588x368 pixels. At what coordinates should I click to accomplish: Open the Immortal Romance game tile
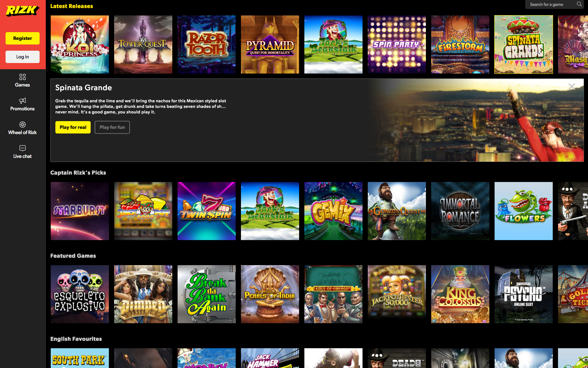pos(460,211)
